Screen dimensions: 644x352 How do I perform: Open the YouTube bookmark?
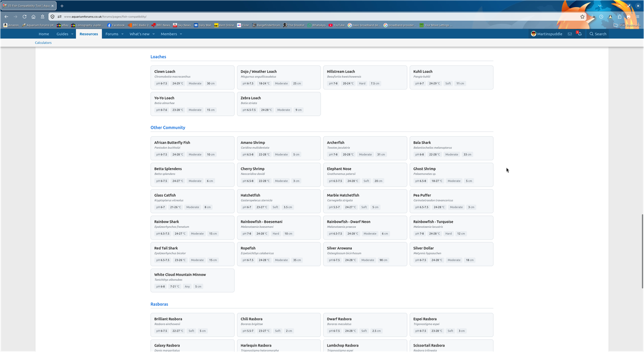point(337,25)
